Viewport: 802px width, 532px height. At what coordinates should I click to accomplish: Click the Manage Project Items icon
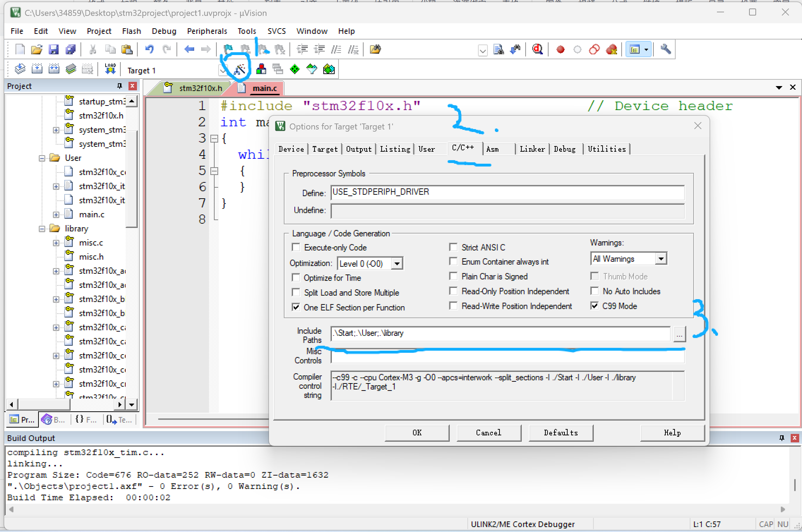(261, 69)
